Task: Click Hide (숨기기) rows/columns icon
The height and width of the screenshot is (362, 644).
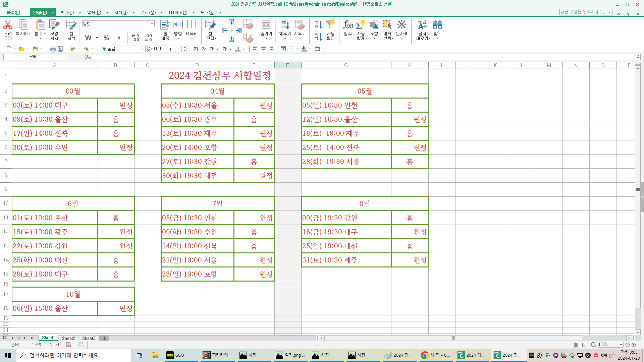Action: coord(266,25)
